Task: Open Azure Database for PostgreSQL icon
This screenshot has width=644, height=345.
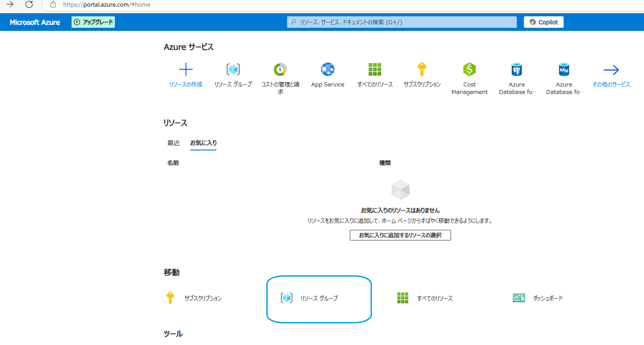Action: (517, 70)
